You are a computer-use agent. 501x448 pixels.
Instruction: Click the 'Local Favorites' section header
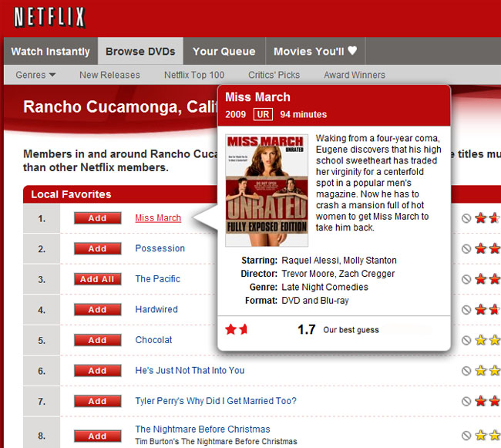point(71,194)
